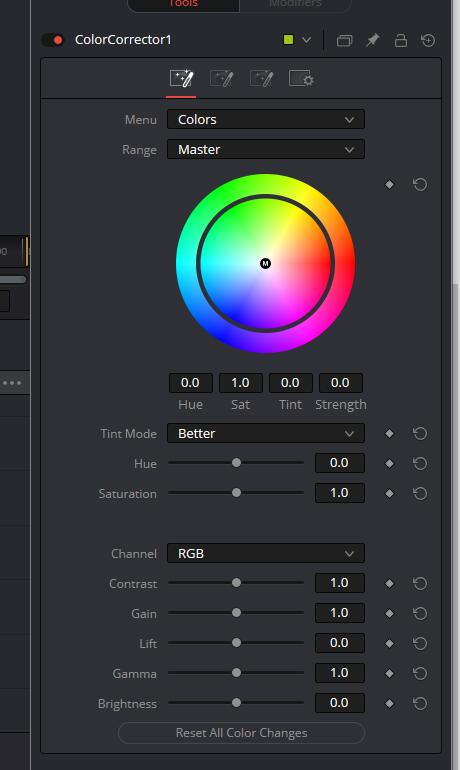This screenshot has height=770, width=460.
Task: Click the M marker in the color wheel
Action: tap(265, 264)
